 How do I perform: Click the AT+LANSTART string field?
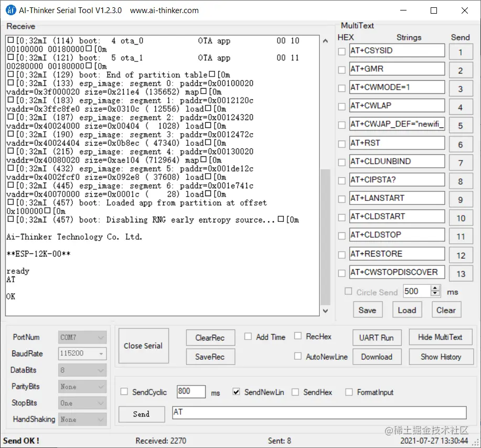pos(397,198)
